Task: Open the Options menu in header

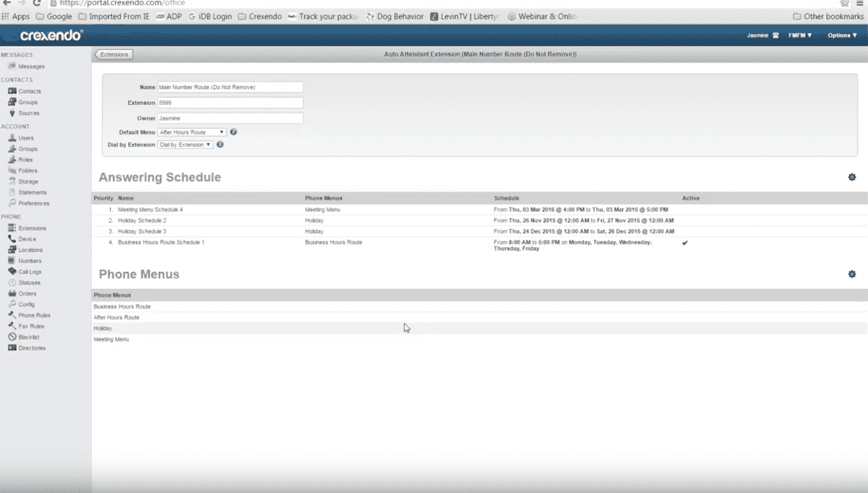Action: pyautogui.click(x=842, y=35)
